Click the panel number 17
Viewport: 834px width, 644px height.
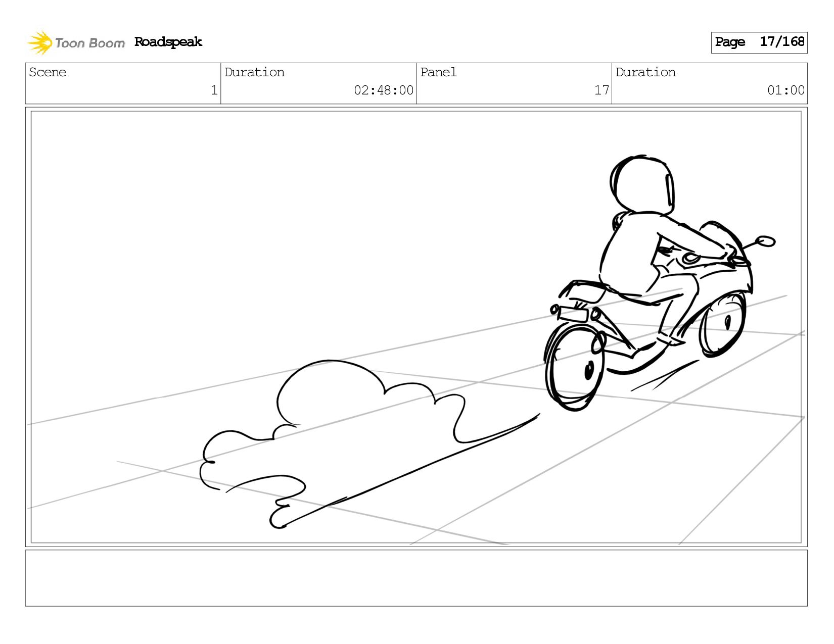point(601,90)
